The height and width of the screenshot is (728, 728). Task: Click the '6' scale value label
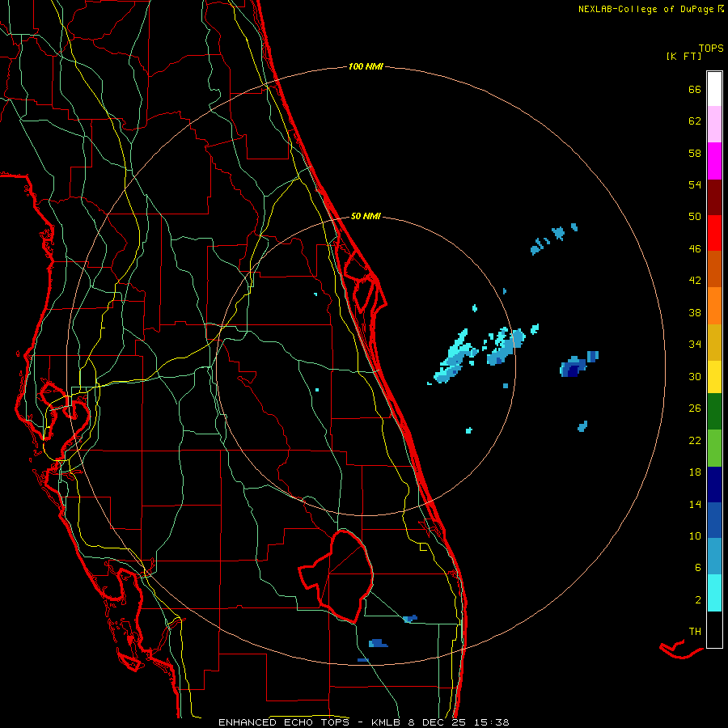point(698,568)
